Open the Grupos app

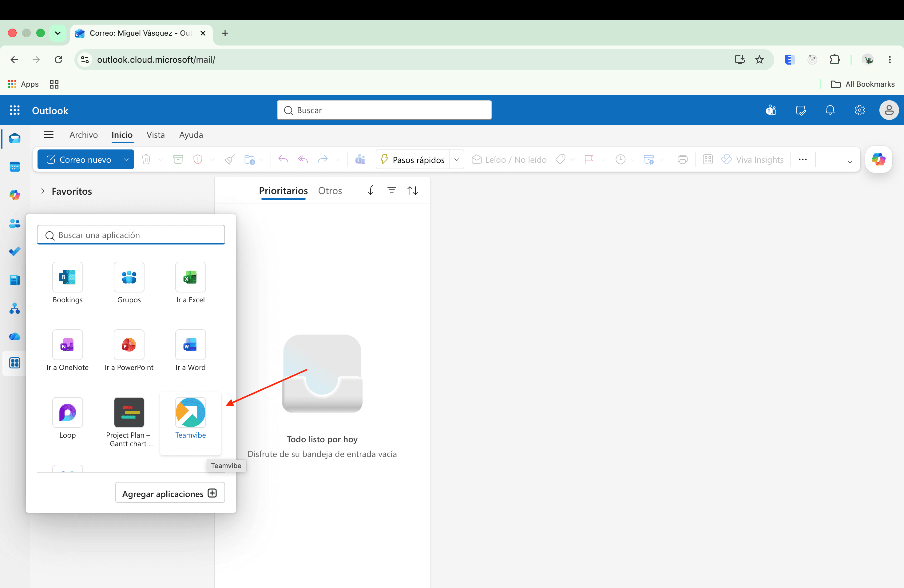click(x=129, y=283)
